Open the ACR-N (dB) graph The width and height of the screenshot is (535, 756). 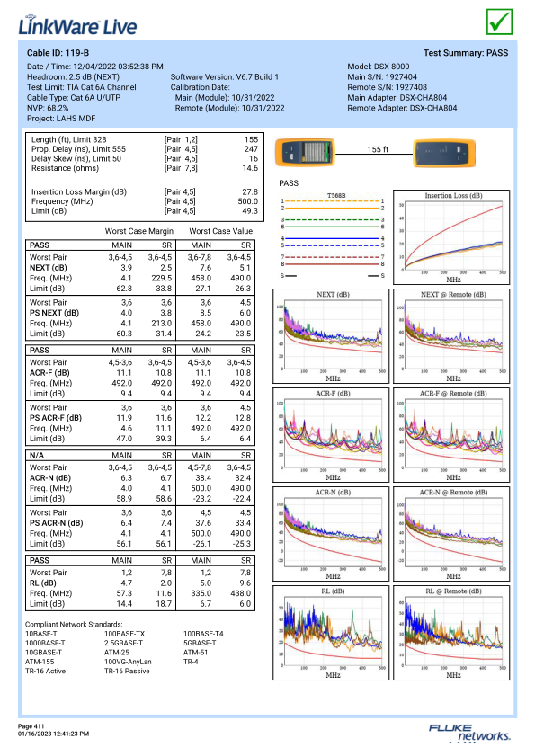331,534
